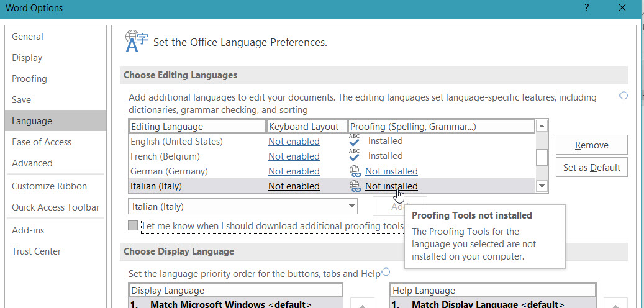Click the editing languages list scroll down arrow
The image size is (644, 308).
[542, 186]
